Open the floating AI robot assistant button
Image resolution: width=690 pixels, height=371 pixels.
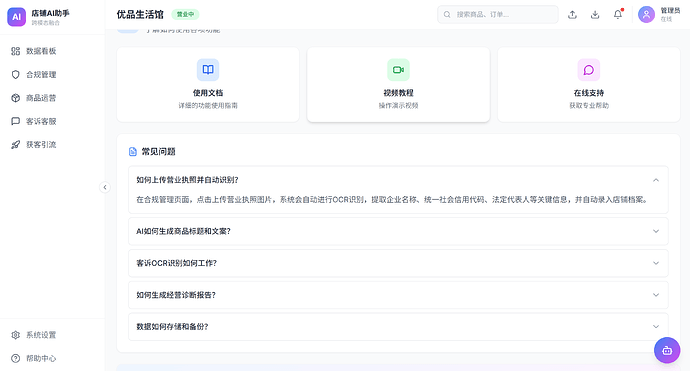coord(667,350)
